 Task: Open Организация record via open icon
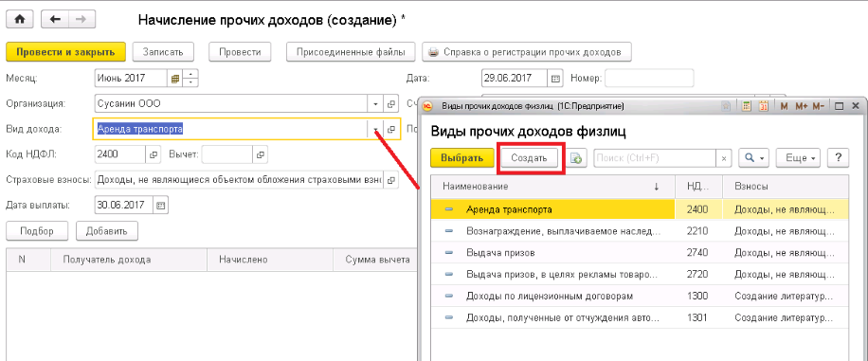pyautogui.click(x=390, y=103)
